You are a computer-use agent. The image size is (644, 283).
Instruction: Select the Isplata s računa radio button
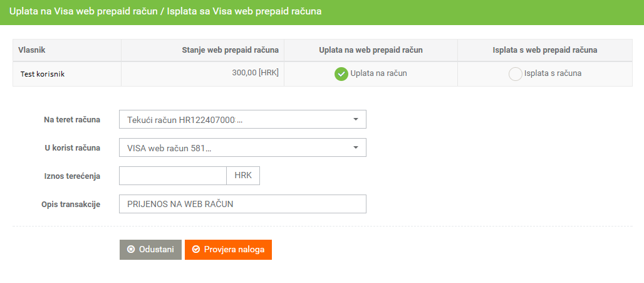[515, 74]
